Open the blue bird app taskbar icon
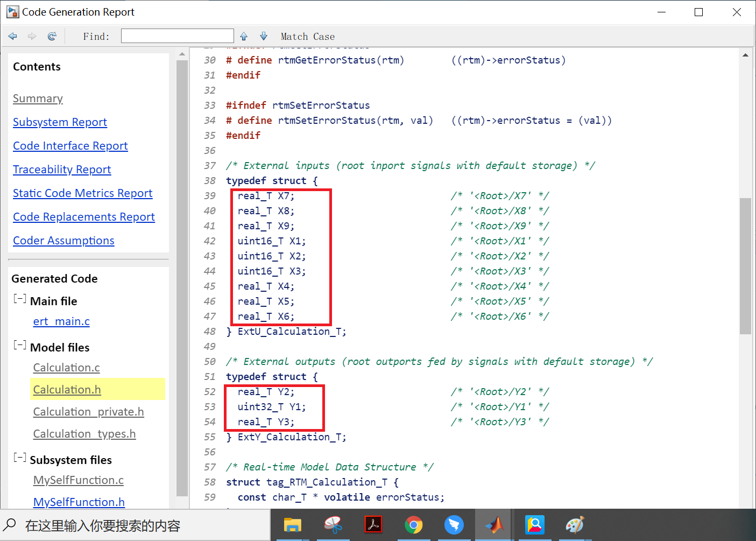This screenshot has height=541, width=756. (x=454, y=525)
